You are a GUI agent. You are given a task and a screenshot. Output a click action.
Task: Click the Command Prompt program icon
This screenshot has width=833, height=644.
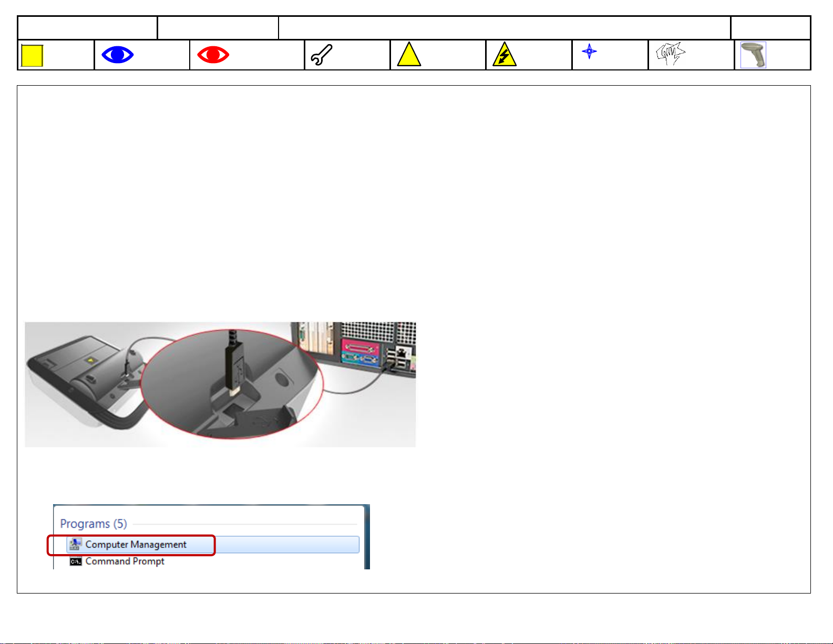point(76,561)
